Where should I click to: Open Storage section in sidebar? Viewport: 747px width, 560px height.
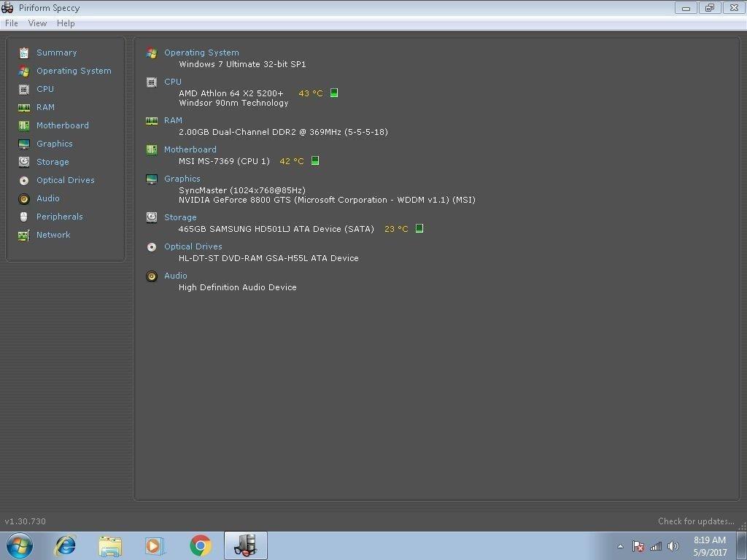(x=53, y=162)
